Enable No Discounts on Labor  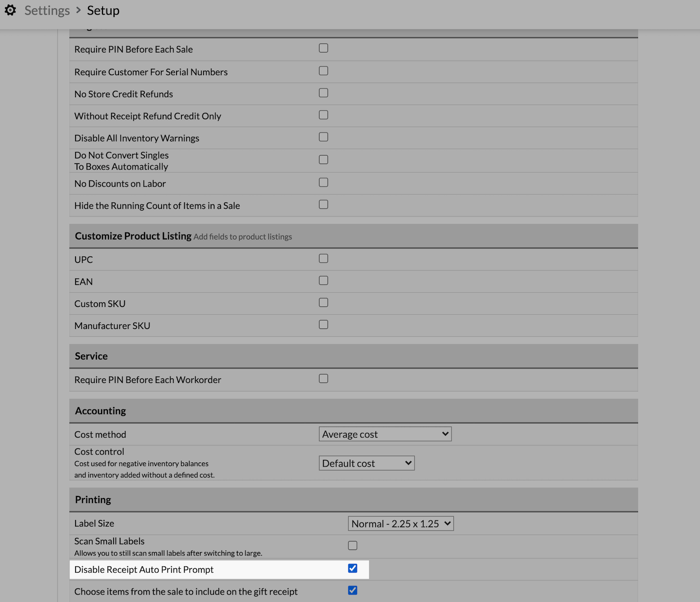pos(323,182)
